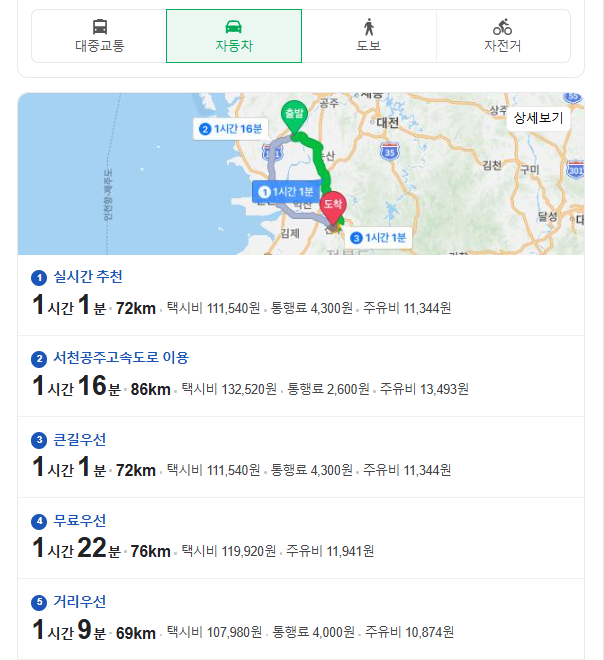The height and width of the screenshot is (660, 604).
Task: Select the 거리우선 route option
Action: pos(80,601)
